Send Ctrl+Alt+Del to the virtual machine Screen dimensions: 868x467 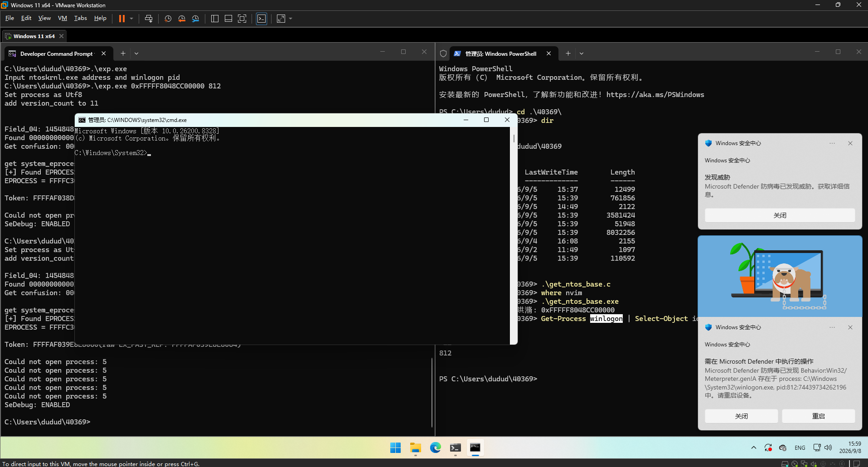click(x=149, y=19)
